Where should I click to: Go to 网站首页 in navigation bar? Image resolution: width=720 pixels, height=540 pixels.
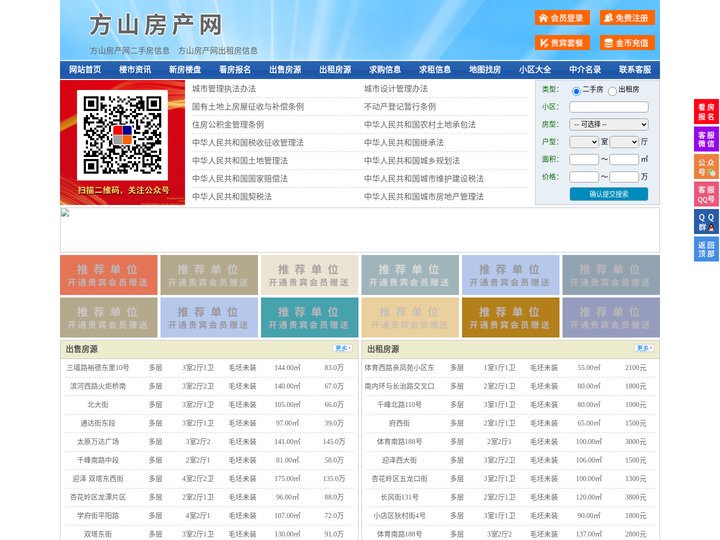coord(85,70)
